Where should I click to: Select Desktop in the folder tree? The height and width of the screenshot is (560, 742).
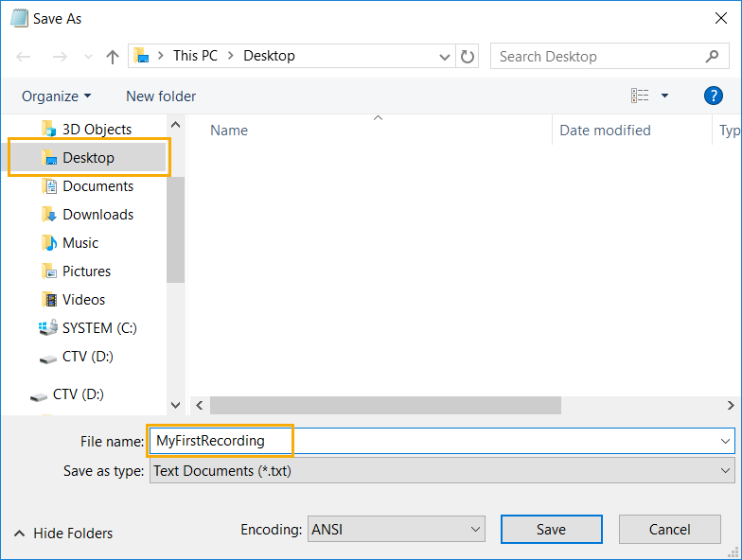(x=89, y=157)
